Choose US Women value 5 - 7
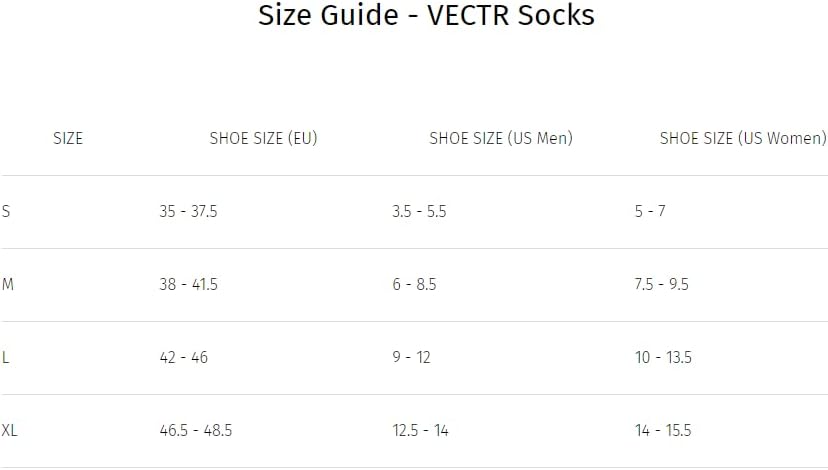This screenshot has width=828, height=470. point(650,211)
